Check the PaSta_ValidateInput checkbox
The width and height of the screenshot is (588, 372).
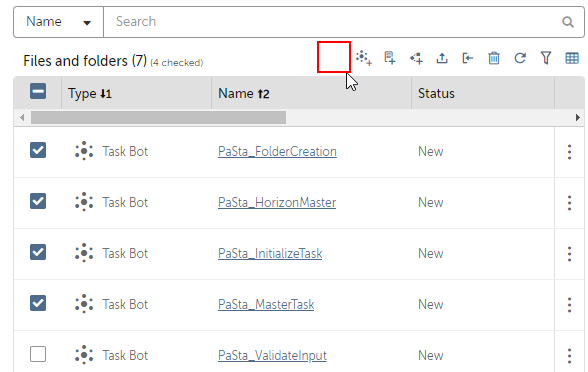38,354
